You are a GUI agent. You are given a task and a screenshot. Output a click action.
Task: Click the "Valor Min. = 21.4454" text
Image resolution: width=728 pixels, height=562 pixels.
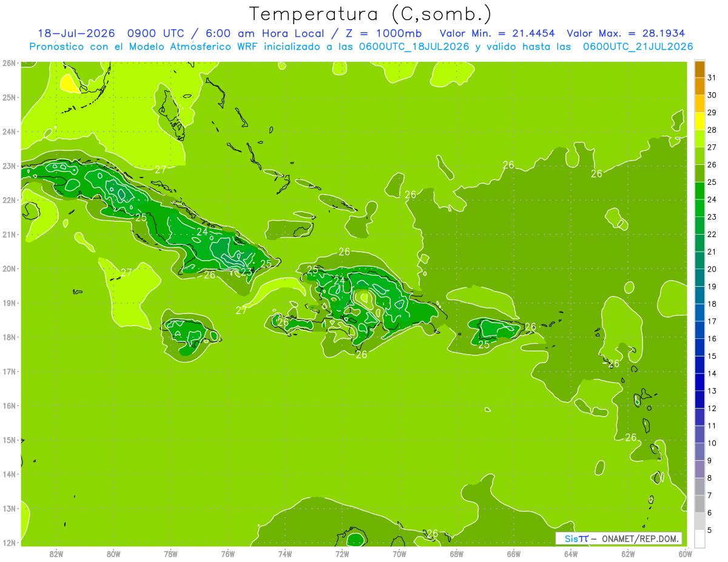(x=496, y=33)
